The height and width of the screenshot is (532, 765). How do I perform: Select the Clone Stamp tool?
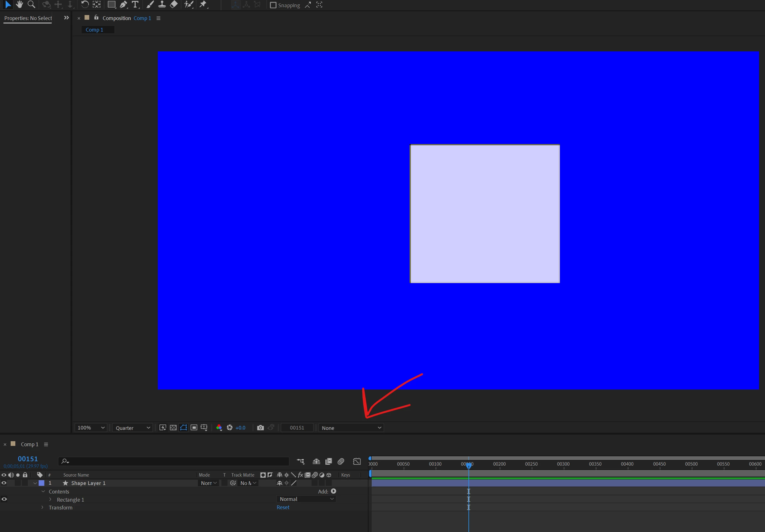(x=162, y=5)
